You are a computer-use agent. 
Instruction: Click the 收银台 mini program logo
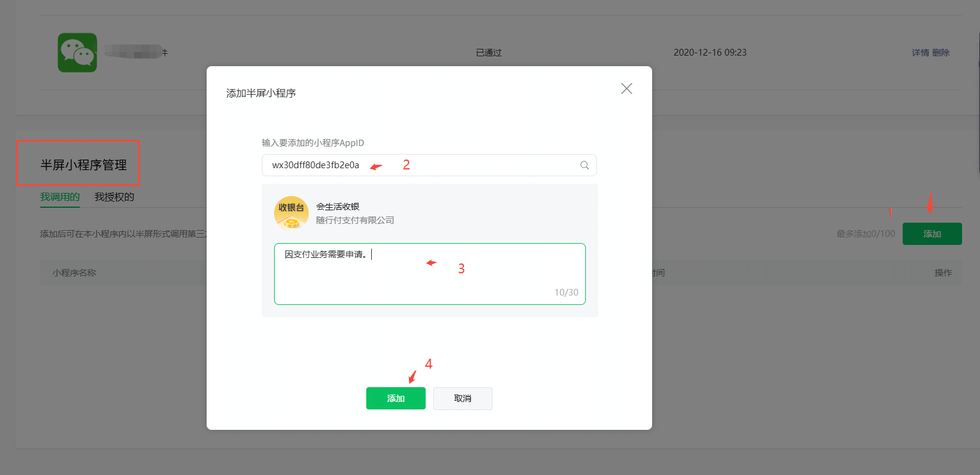291,213
